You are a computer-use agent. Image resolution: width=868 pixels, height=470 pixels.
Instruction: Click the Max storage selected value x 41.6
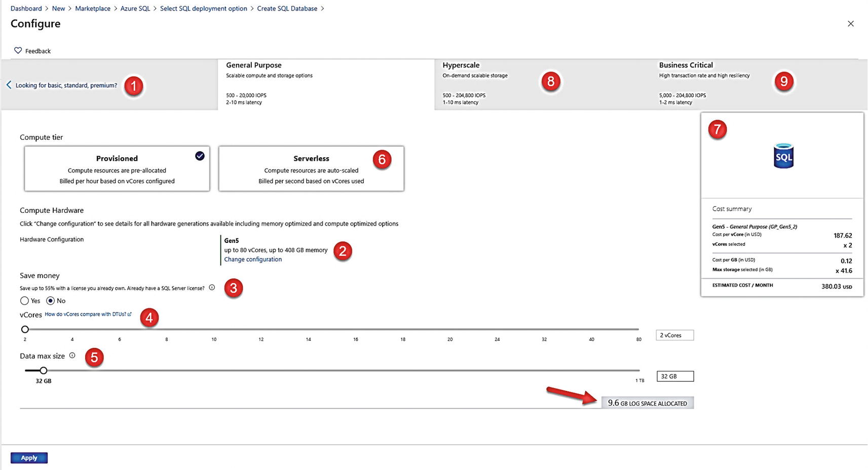click(844, 271)
